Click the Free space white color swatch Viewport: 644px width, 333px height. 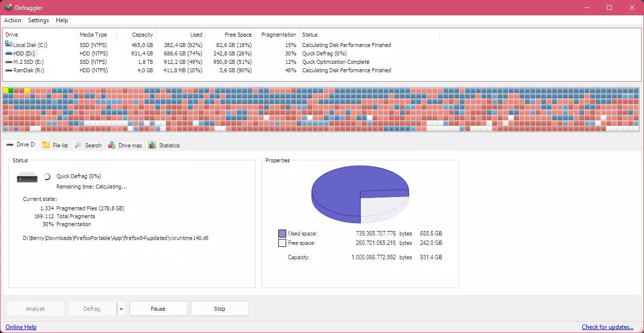click(282, 243)
